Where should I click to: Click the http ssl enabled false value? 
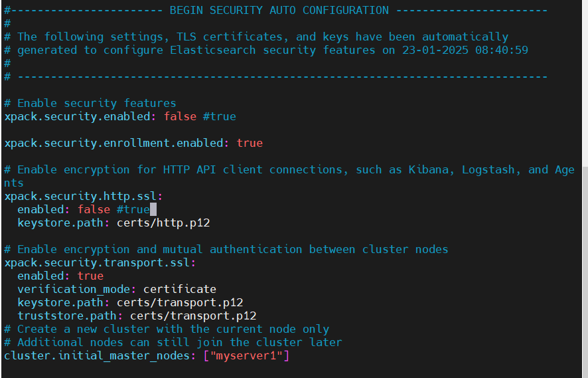pos(94,209)
